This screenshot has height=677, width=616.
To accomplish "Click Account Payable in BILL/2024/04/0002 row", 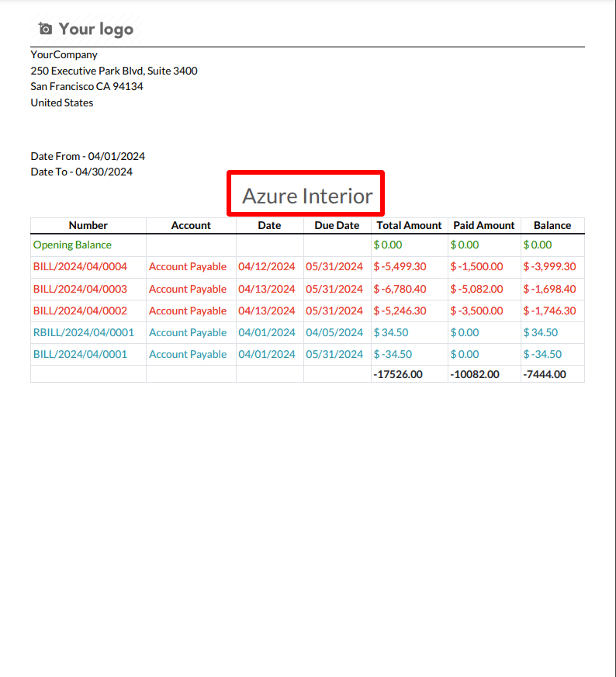I will [188, 311].
